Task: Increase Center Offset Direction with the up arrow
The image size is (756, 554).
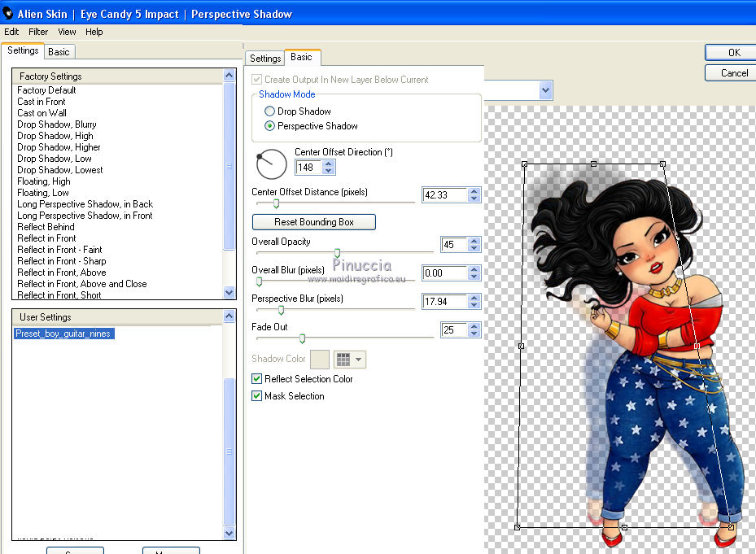Action: pos(329,164)
